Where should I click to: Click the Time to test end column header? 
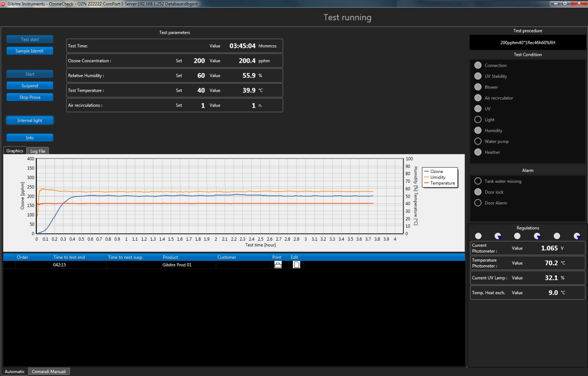[x=69, y=257]
